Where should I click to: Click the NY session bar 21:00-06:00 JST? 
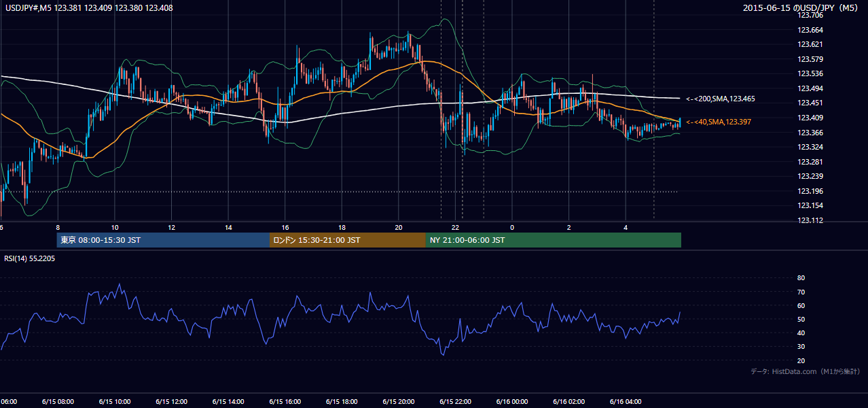click(x=554, y=240)
